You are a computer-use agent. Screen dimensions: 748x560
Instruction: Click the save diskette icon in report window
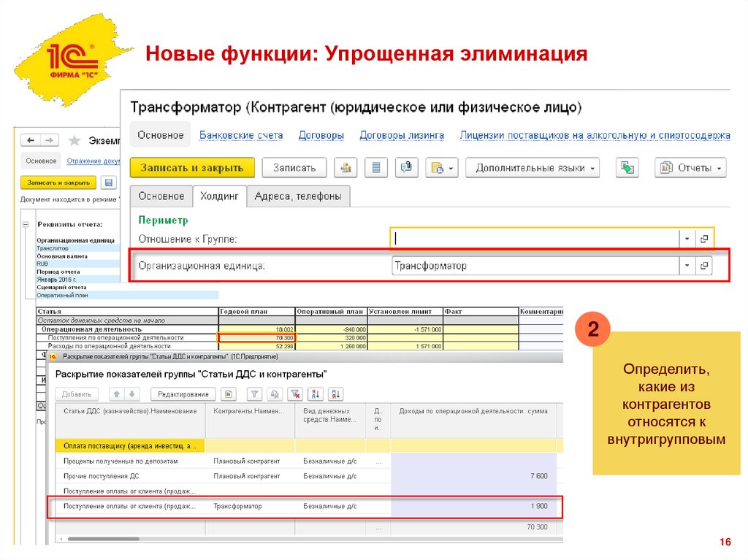(x=109, y=183)
